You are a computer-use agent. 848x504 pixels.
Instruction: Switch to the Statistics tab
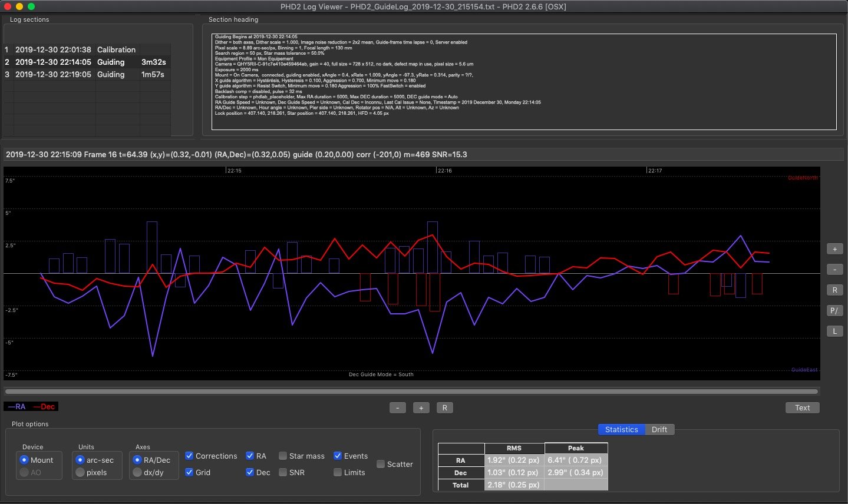click(x=621, y=430)
